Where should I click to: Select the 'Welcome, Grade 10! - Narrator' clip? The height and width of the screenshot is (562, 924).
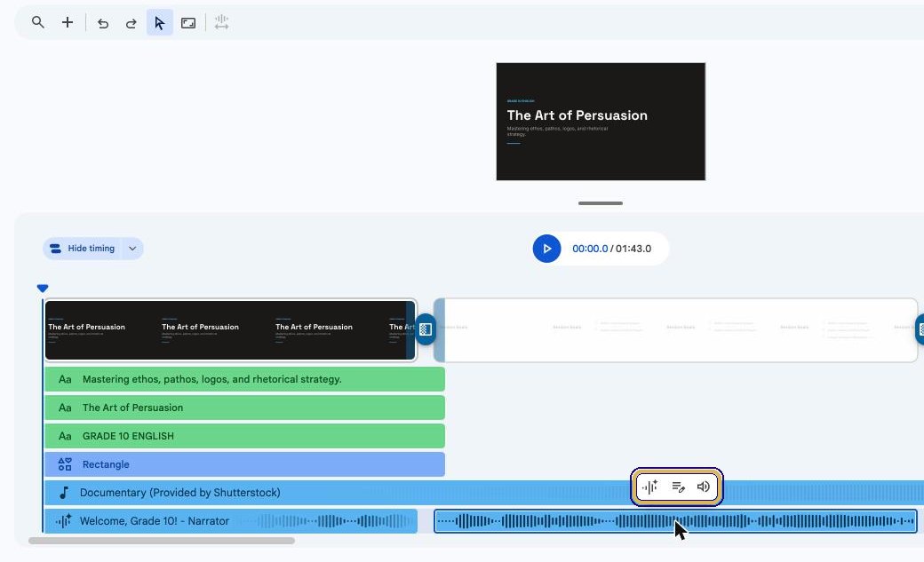coord(231,521)
